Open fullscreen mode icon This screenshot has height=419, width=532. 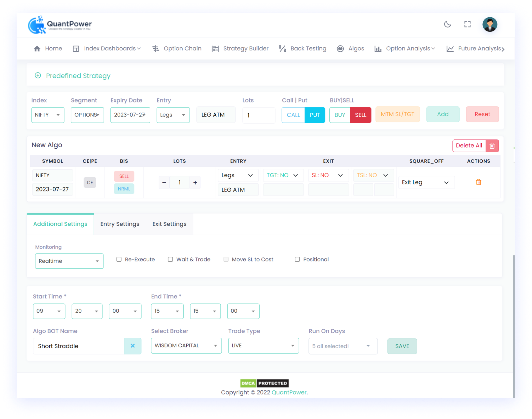(x=467, y=24)
